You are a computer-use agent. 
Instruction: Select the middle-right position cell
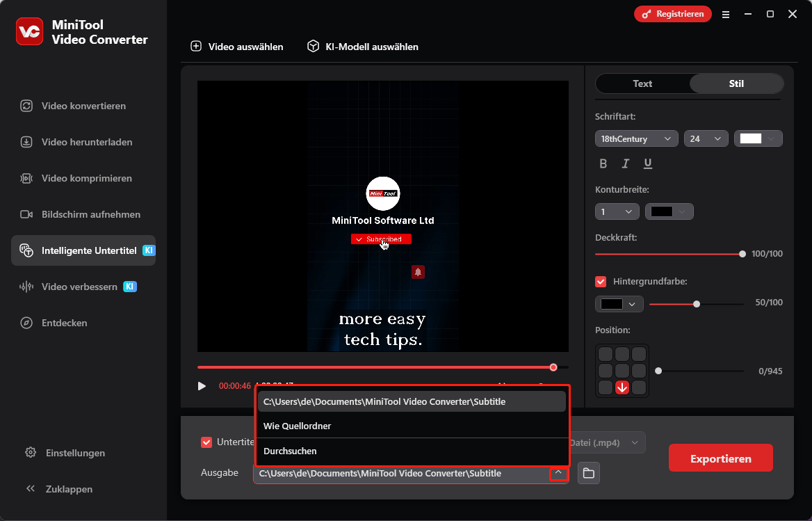pos(639,371)
